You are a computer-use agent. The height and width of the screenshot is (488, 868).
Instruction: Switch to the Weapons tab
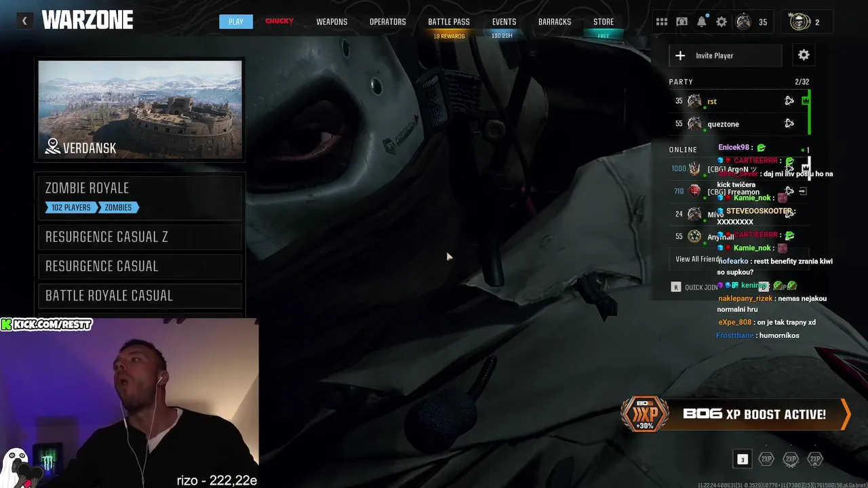point(332,22)
